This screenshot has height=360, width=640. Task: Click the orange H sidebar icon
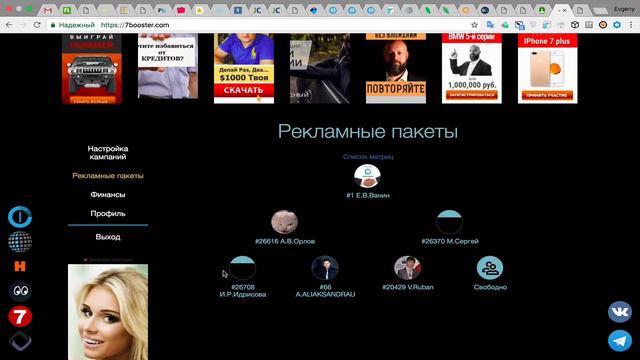pos(20,267)
